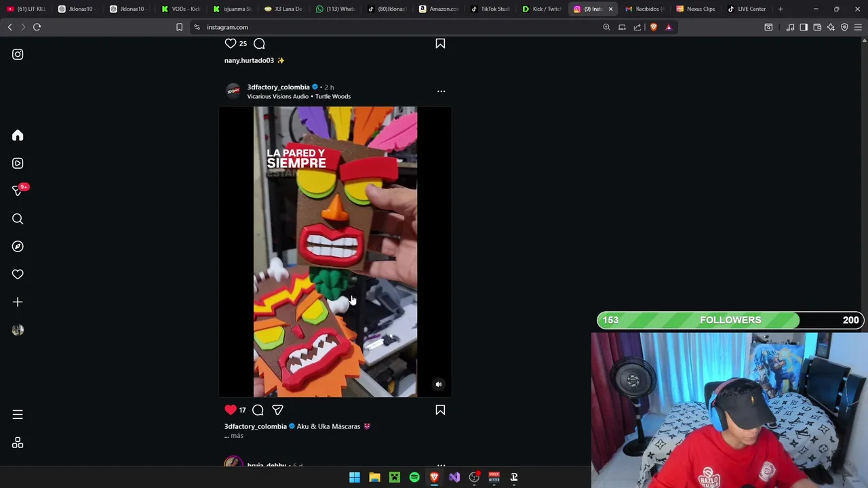The width and height of the screenshot is (868, 488).
Task: Like the nany.hurtado03 post with 25 likes
Action: point(231,43)
